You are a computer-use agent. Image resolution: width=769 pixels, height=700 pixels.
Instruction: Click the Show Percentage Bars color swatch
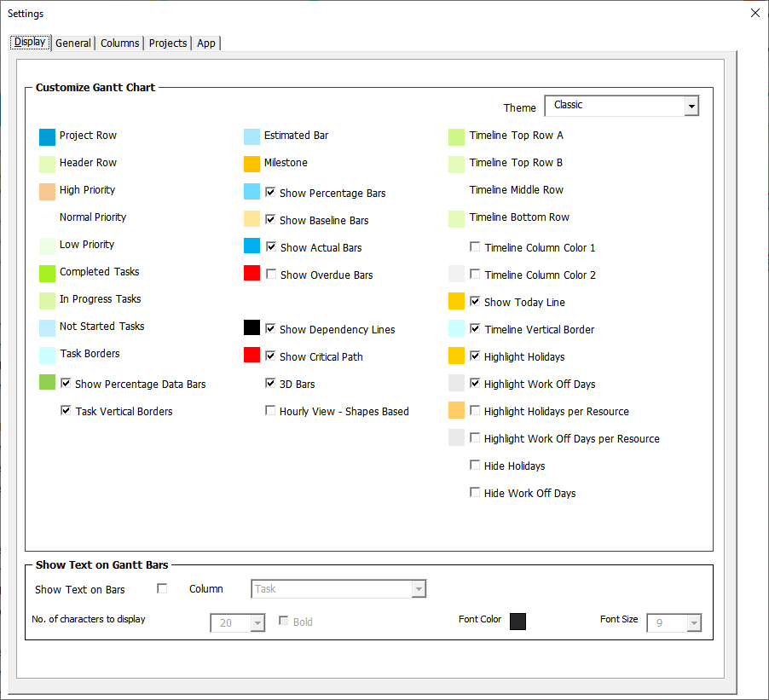pyautogui.click(x=252, y=192)
